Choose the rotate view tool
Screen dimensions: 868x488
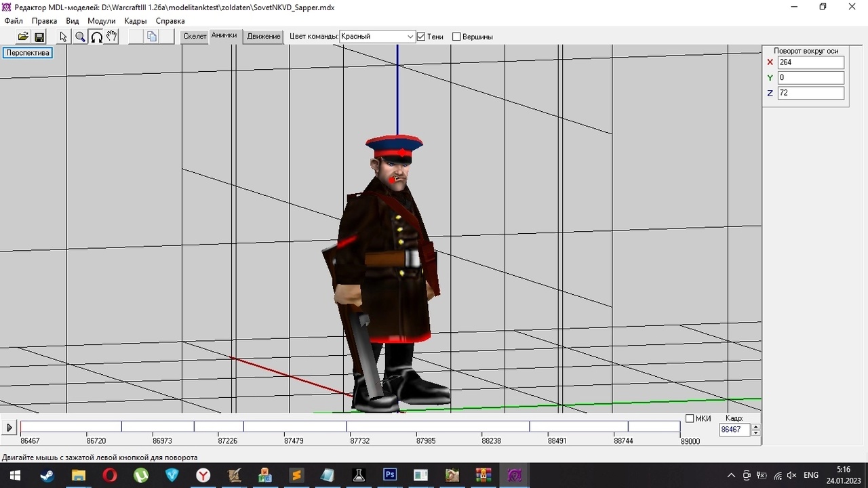(96, 37)
